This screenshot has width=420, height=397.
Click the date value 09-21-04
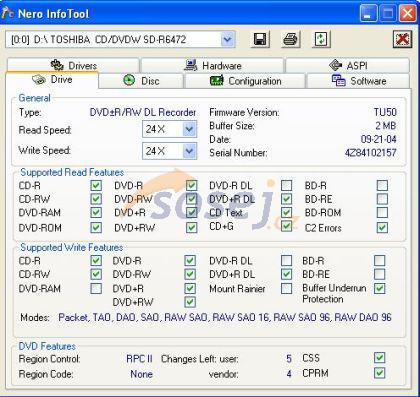tap(379, 139)
